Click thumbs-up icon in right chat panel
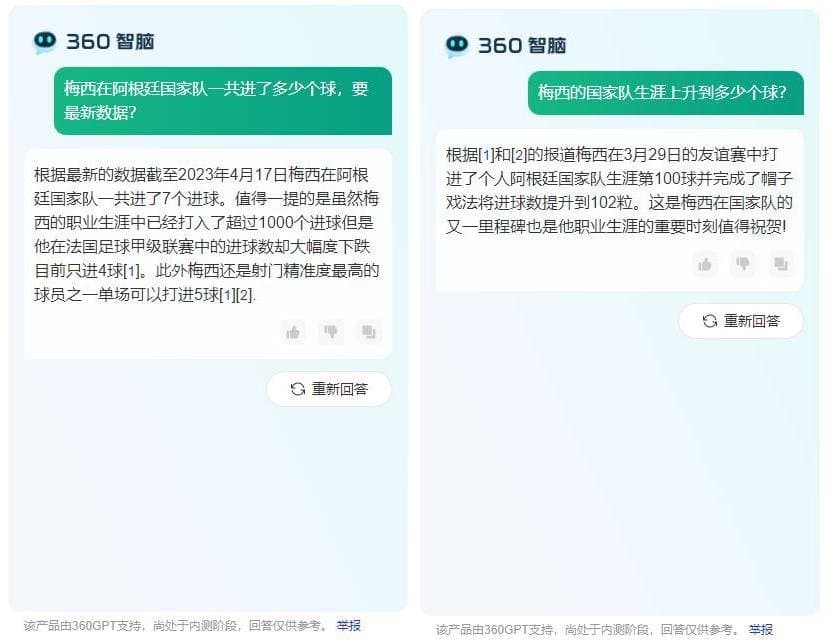Screen dimensions: 832x640 click(x=705, y=264)
